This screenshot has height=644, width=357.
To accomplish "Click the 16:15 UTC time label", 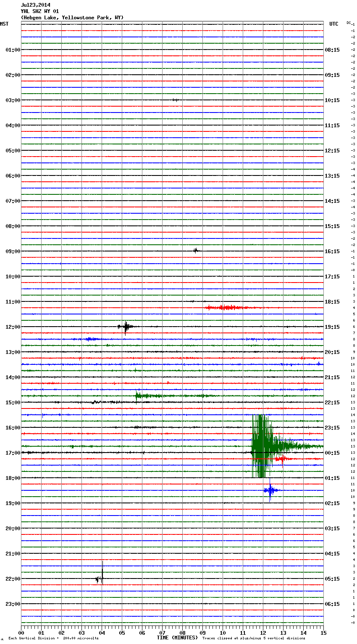I will coord(332,251).
